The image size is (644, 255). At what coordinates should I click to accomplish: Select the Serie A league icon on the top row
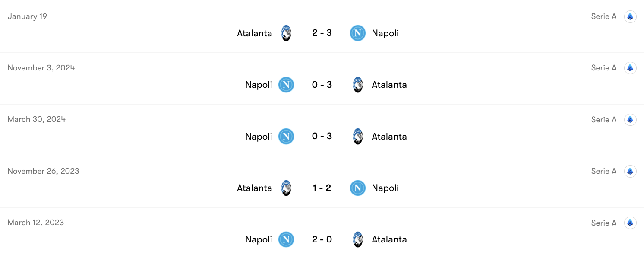630,16
